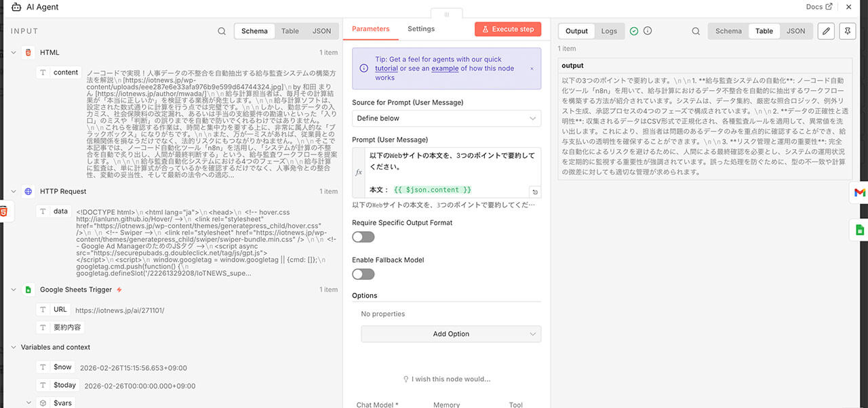Expand the $vars variable entry
Image resolution: width=868 pixels, height=408 pixels.
(28, 402)
